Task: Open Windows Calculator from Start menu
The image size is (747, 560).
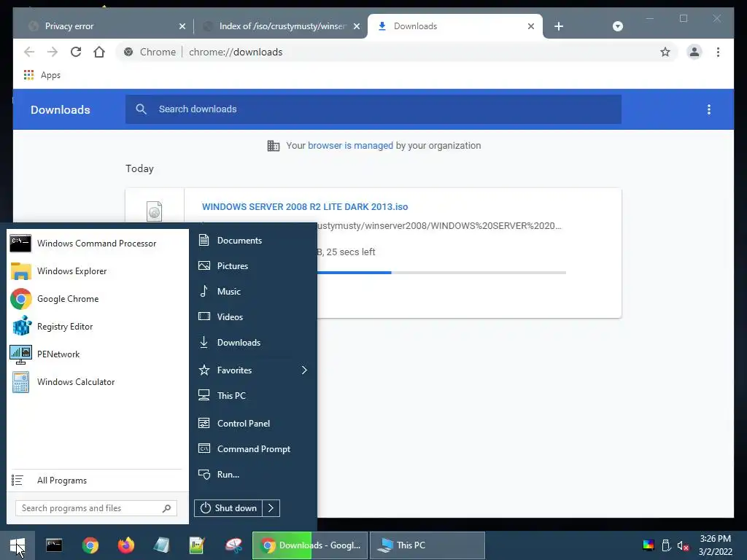Action: tap(97, 382)
